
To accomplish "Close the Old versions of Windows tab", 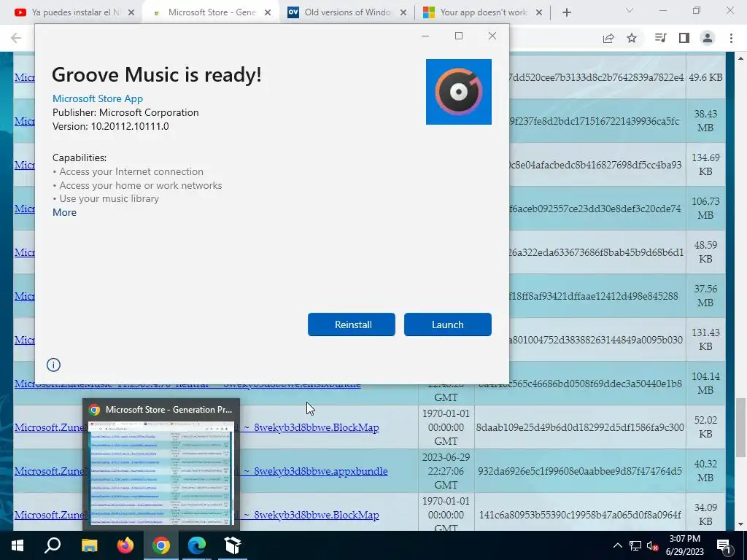I will tap(403, 12).
